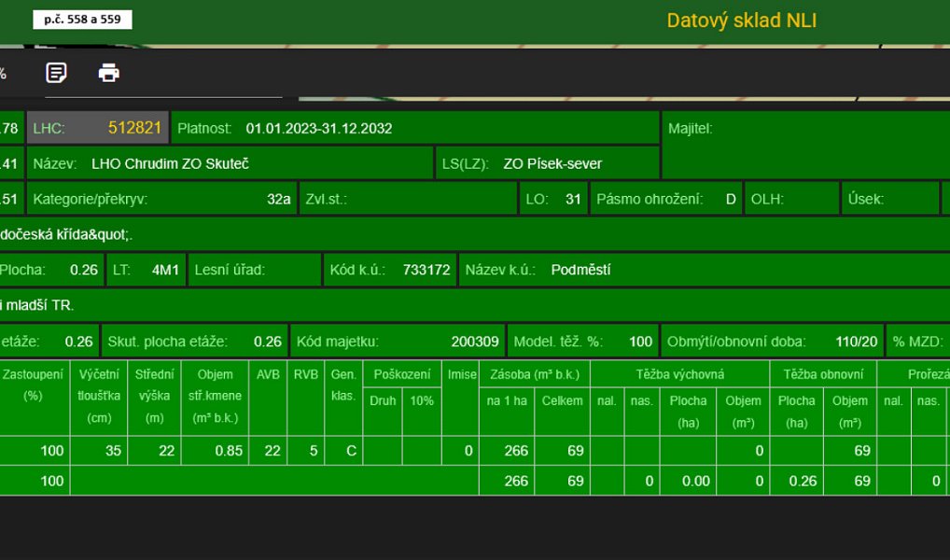
Task: Click the 'Model. těž. %' value 100
Action: 640,342
